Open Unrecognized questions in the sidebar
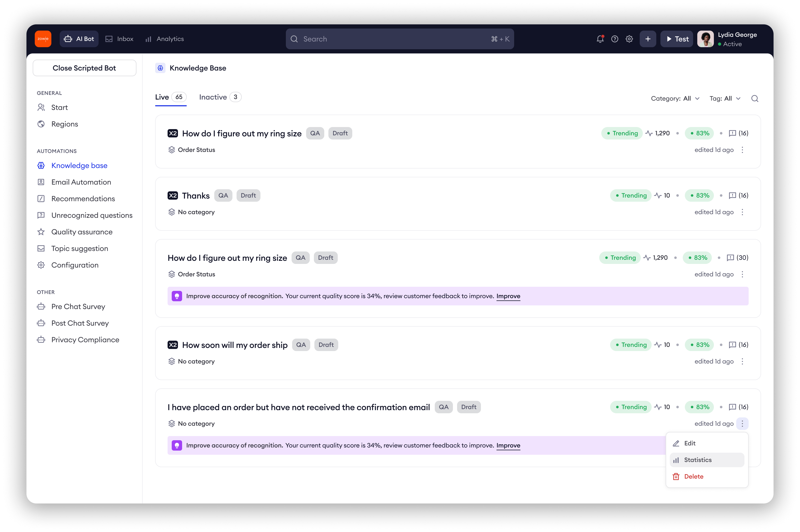Image resolution: width=800 pixels, height=532 pixels. coord(92,215)
